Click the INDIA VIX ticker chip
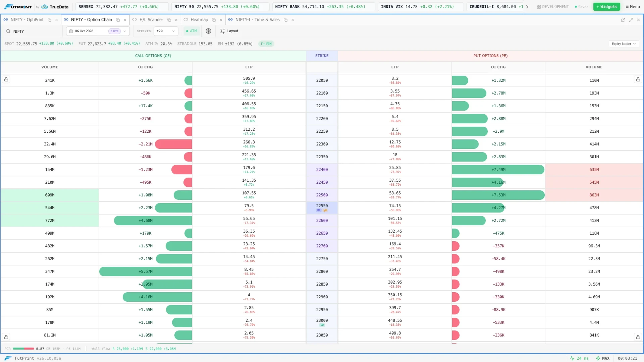The width and height of the screenshot is (644, 362). click(421, 7)
